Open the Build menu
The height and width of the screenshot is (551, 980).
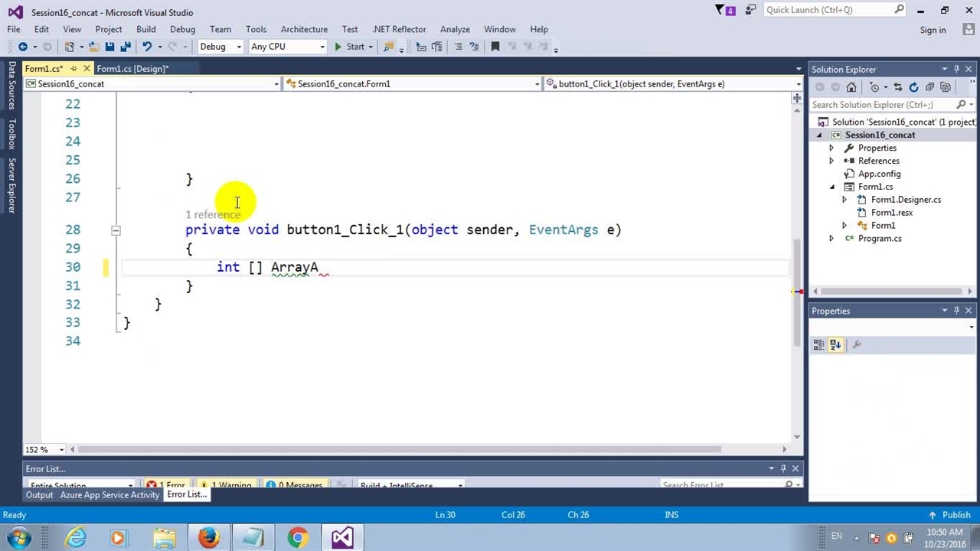(145, 29)
